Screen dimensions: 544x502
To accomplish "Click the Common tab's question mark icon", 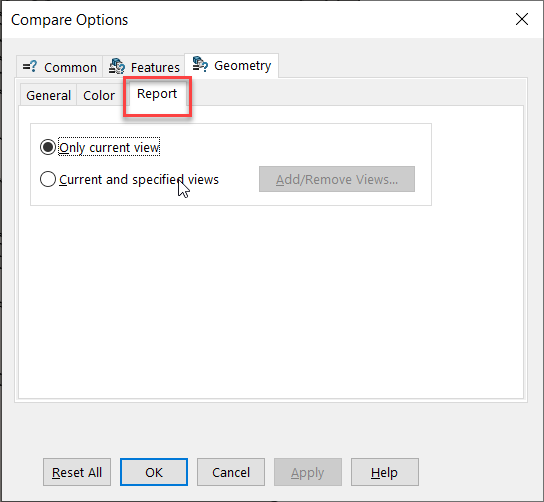I will pos(30,66).
